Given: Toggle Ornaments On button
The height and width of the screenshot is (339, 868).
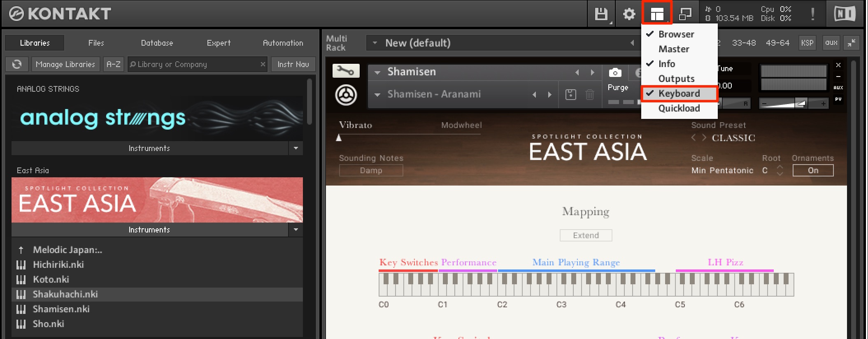Looking at the screenshot, I should [x=813, y=170].
